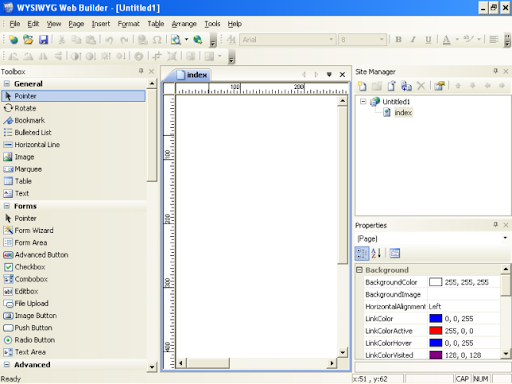Open the preview icon's dropdown arrow
512x384 pixels.
tap(186, 40)
